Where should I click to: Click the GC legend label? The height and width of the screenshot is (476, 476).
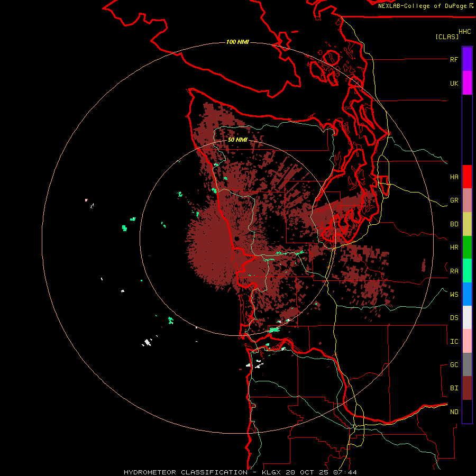tap(454, 364)
